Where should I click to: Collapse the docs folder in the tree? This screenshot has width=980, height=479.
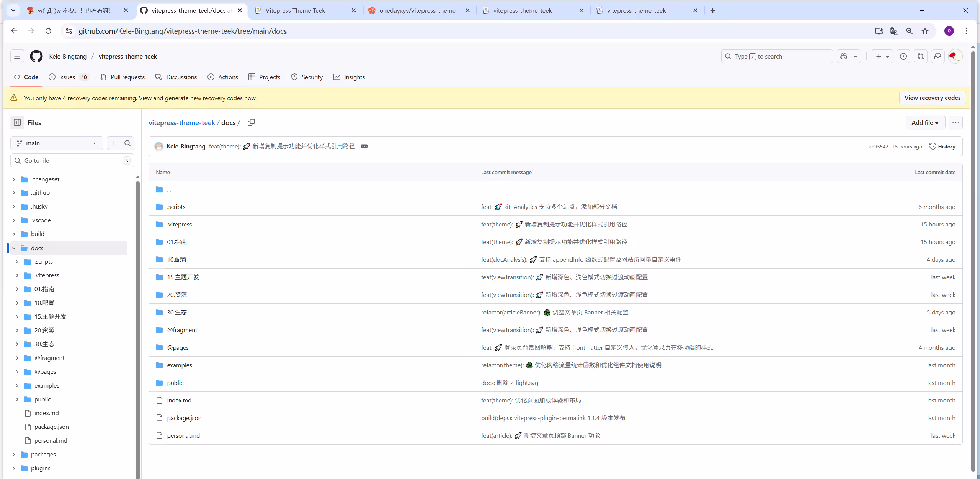coord(14,248)
